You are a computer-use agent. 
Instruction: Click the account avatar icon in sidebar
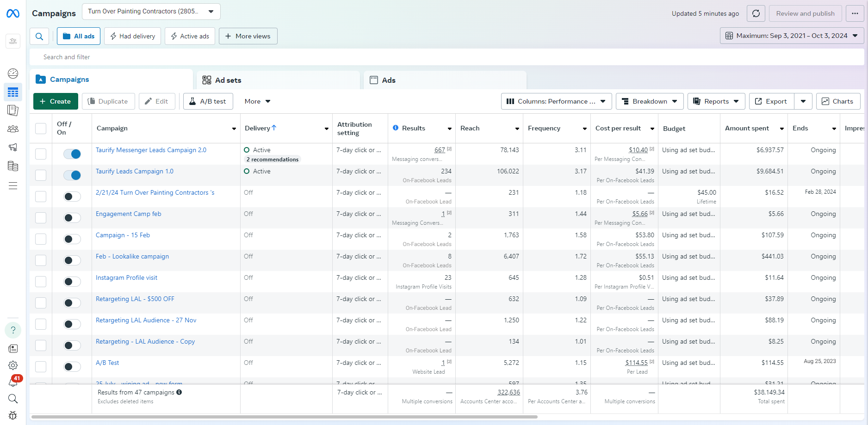(13, 41)
